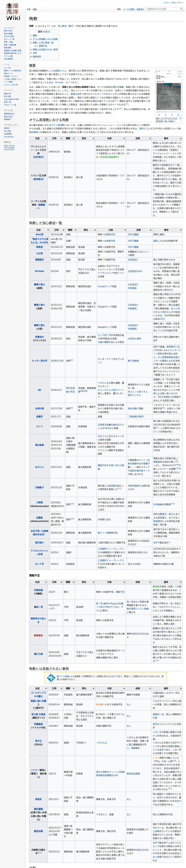The width and height of the screenshot is (186, 868).
Task: Sort 恒心教徒一覧 table by 成果 arrow
Action: [151, 230]
